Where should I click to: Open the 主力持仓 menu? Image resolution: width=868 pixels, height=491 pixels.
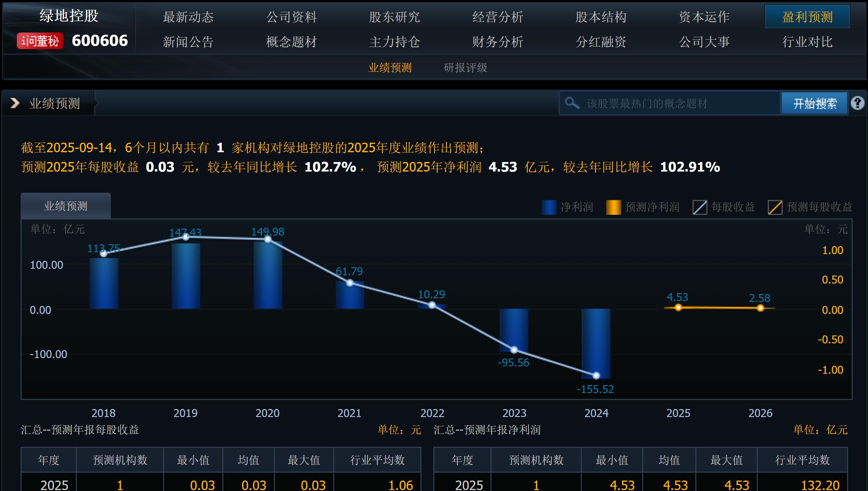click(394, 42)
